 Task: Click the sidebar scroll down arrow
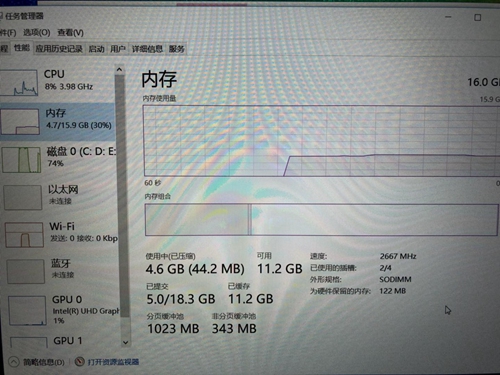[125, 342]
